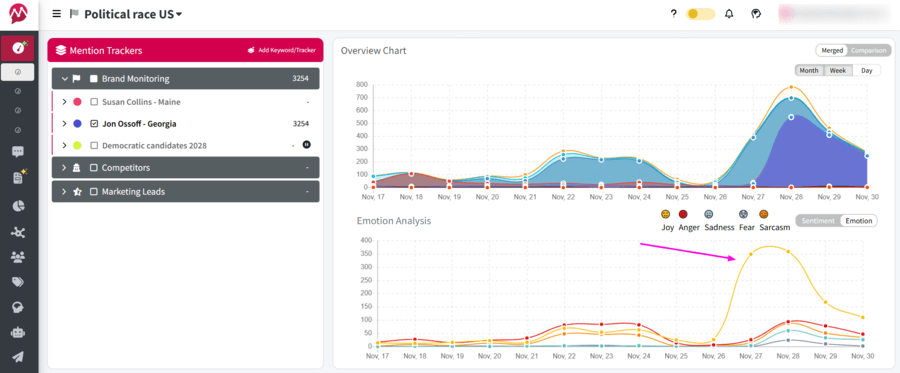Click the Mention Trackers heading

(106, 50)
